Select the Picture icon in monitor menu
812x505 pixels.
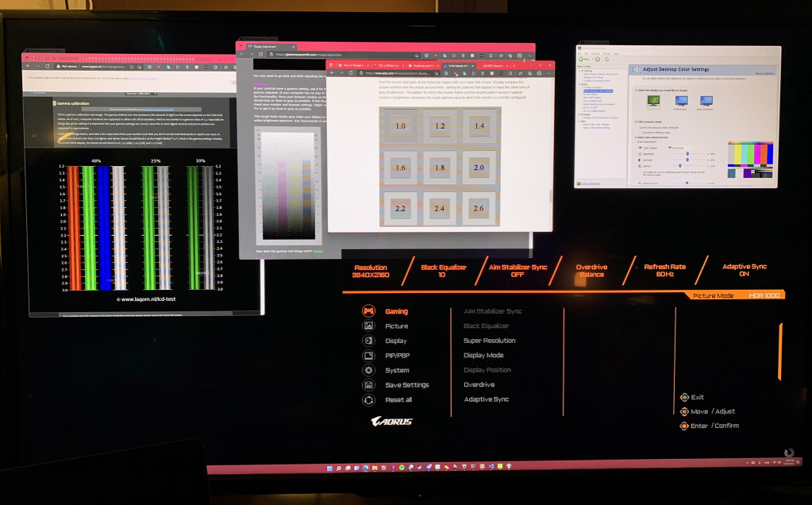tap(368, 326)
